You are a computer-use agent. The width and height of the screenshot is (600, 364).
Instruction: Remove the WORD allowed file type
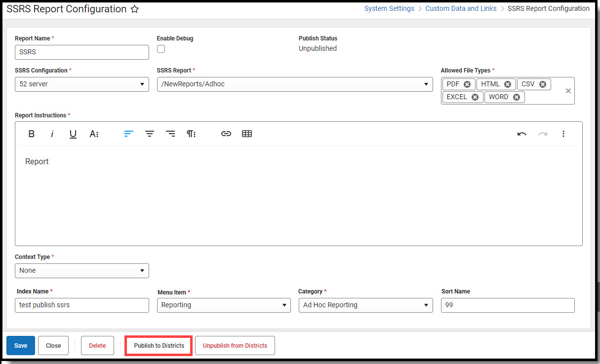point(517,97)
